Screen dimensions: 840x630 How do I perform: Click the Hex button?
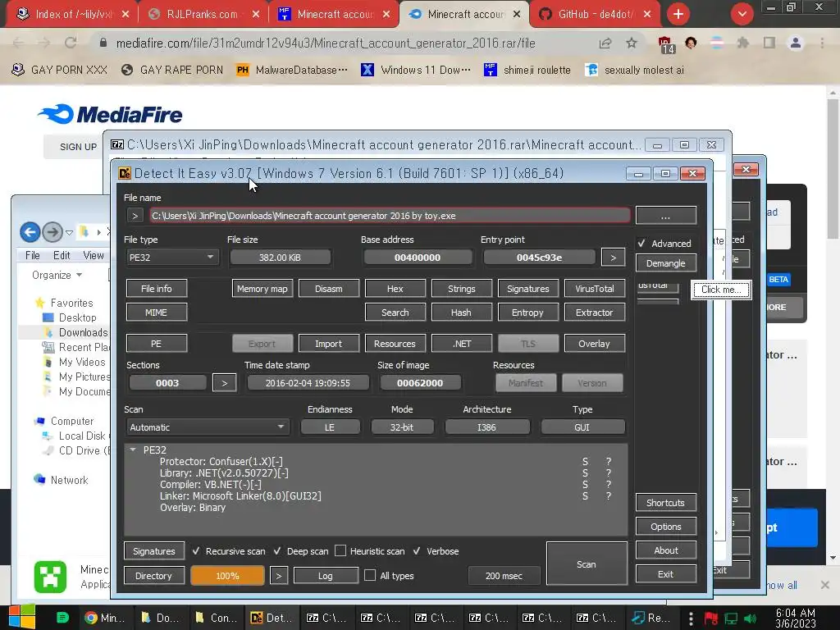[x=395, y=288]
